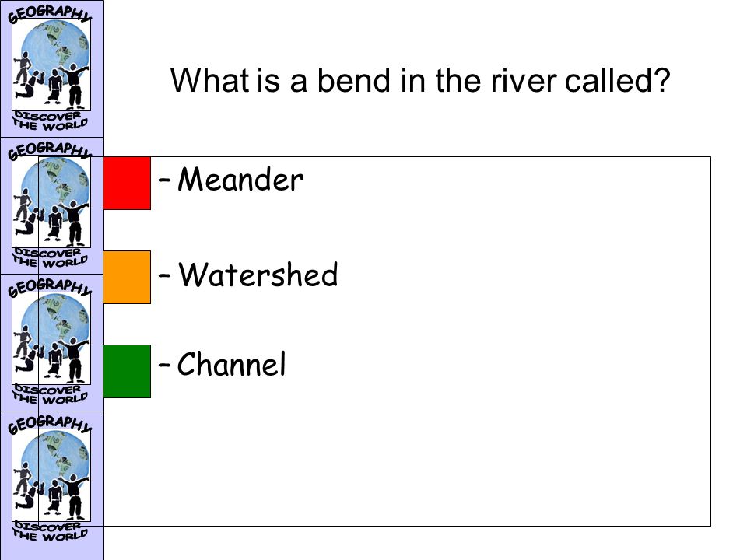Click the dash before the Watershed answer

tap(164, 275)
